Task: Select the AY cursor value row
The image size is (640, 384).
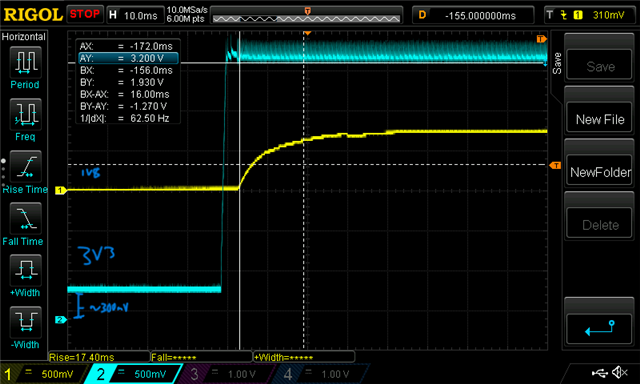Action: [129, 58]
